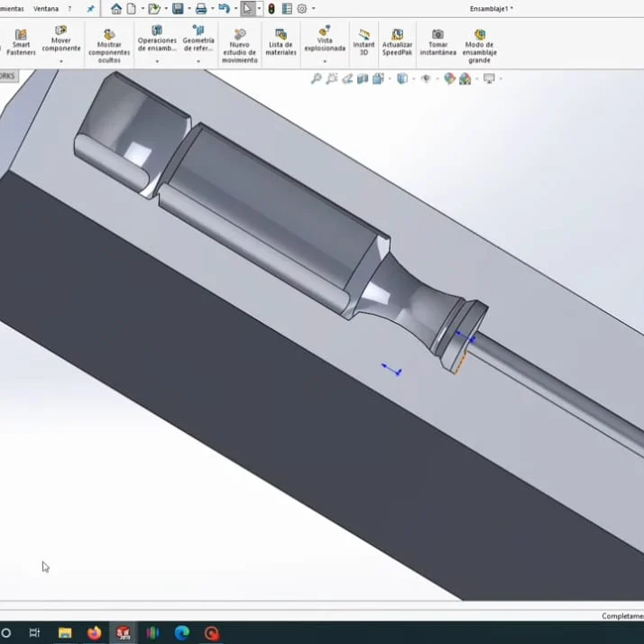This screenshot has height=644, width=644.
Task: Click the Save disk icon
Action: point(178,9)
